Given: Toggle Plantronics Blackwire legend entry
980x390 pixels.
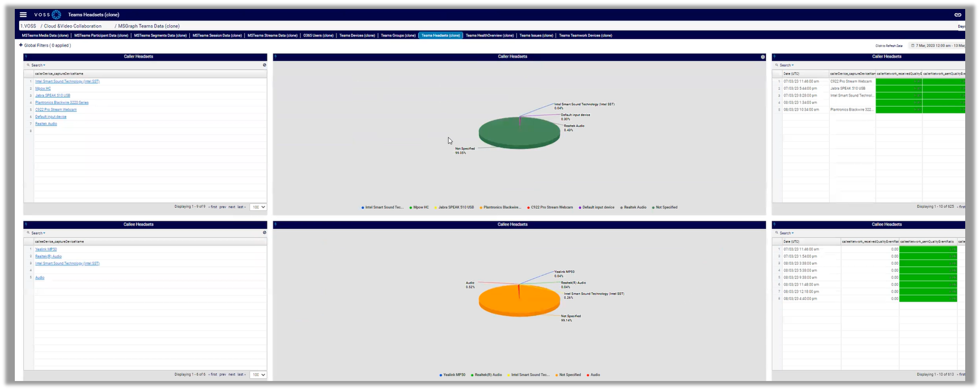Looking at the screenshot, I should [500, 207].
